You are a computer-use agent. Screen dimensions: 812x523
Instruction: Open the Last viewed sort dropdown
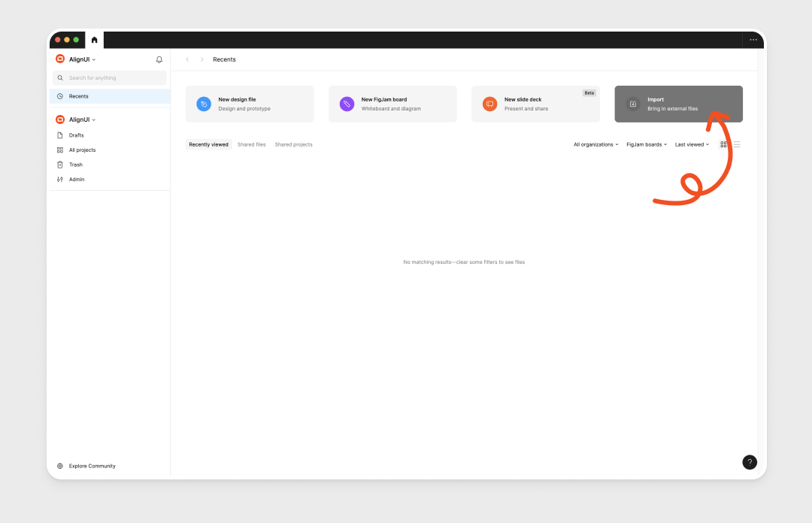coord(692,144)
